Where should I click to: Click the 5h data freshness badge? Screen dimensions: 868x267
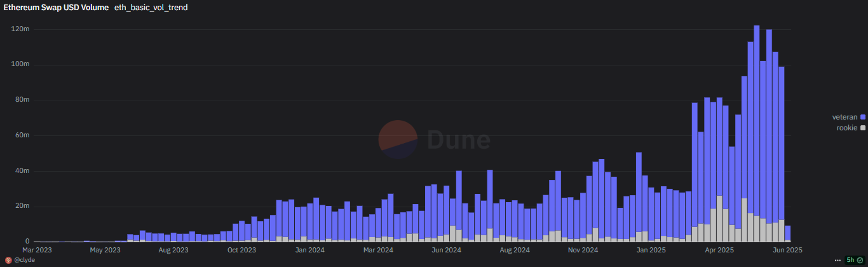click(x=850, y=260)
